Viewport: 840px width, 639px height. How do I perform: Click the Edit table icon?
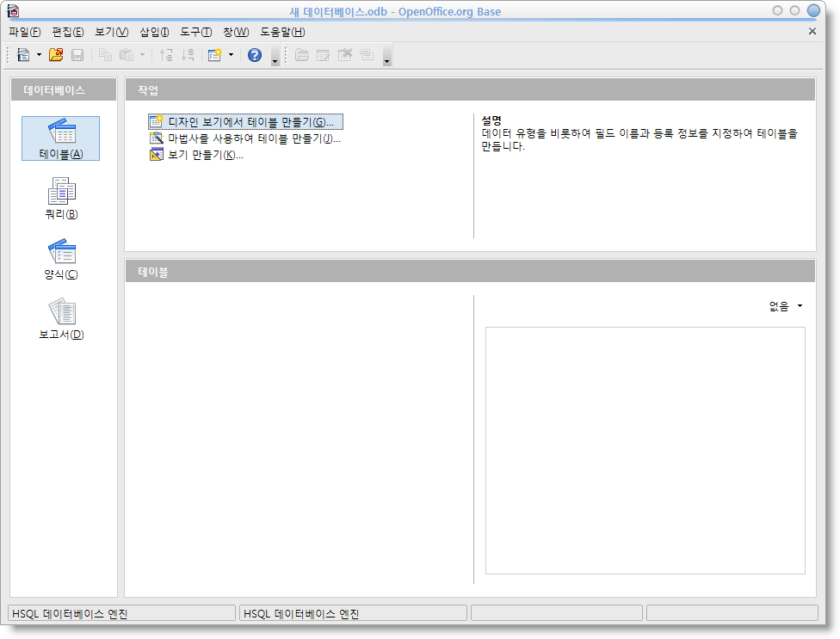click(323, 54)
